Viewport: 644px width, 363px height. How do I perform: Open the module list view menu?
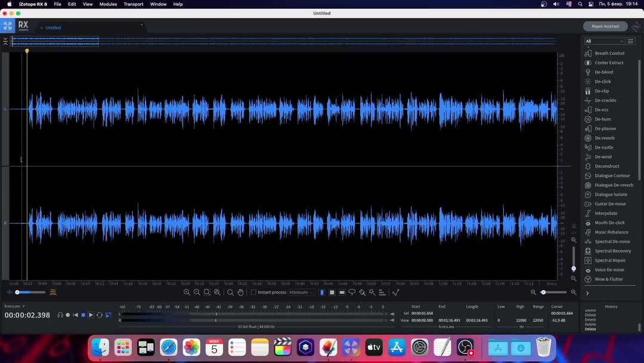click(x=630, y=41)
